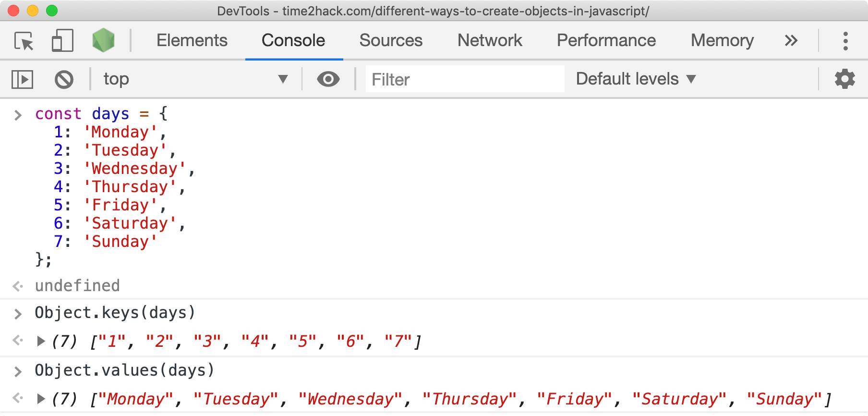The height and width of the screenshot is (416, 868).
Task: Click the Filter input field
Action: point(465,79)
